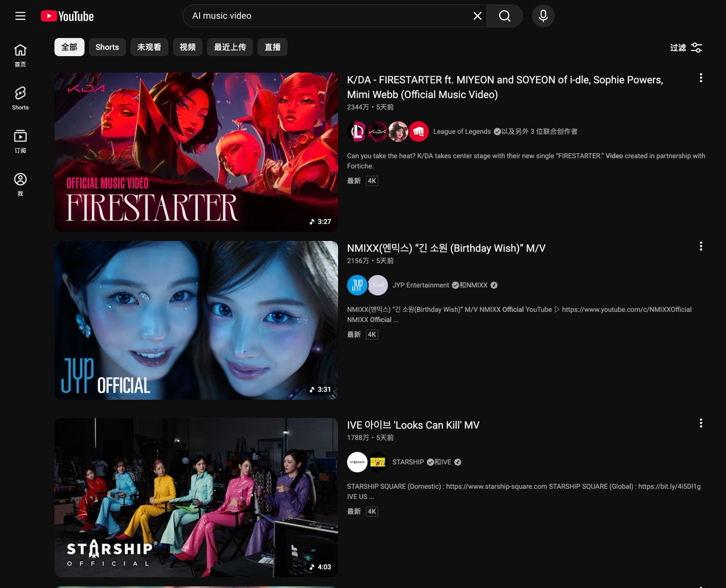
Task: Open the hamburger guide menu
Action: [x=21, y=16]
